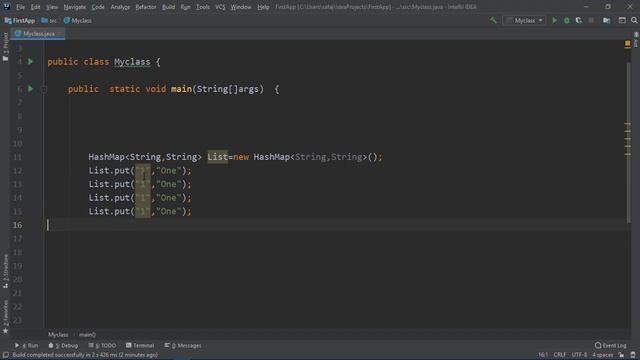This screenshot has height=360, width=640.
Task: Open the Event Log
Action: (611, 346)
